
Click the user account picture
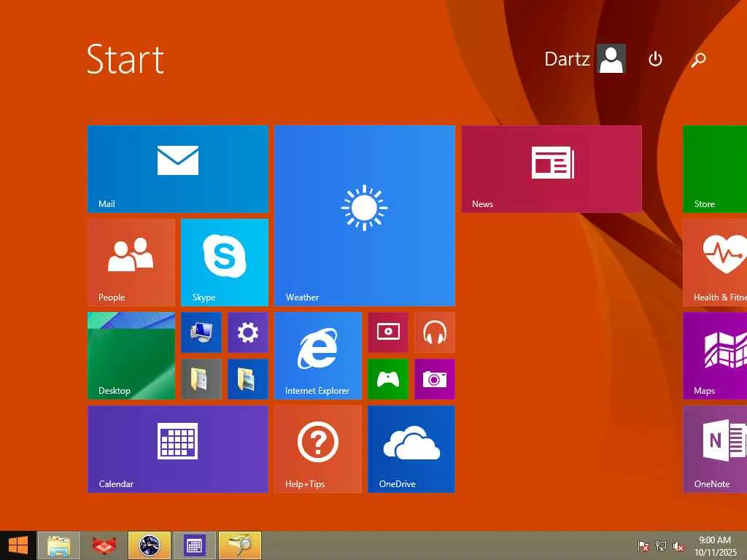(611, 59)
